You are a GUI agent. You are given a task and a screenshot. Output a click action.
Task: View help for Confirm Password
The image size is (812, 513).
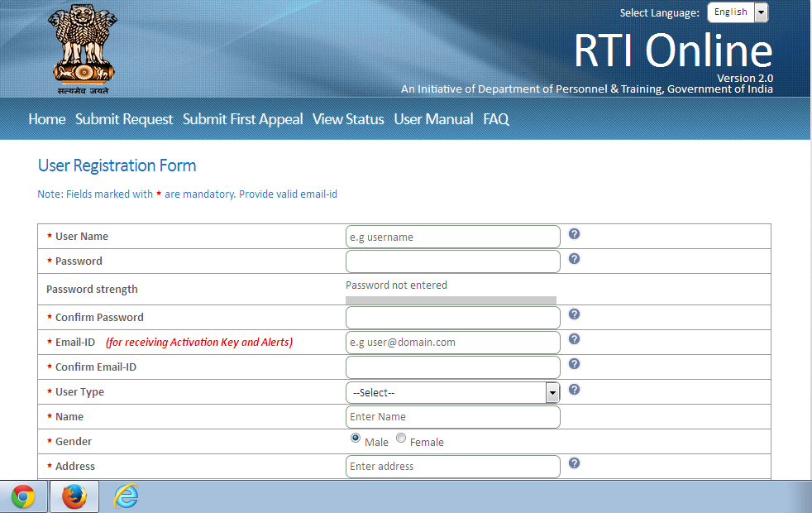[x=574, y=314]
